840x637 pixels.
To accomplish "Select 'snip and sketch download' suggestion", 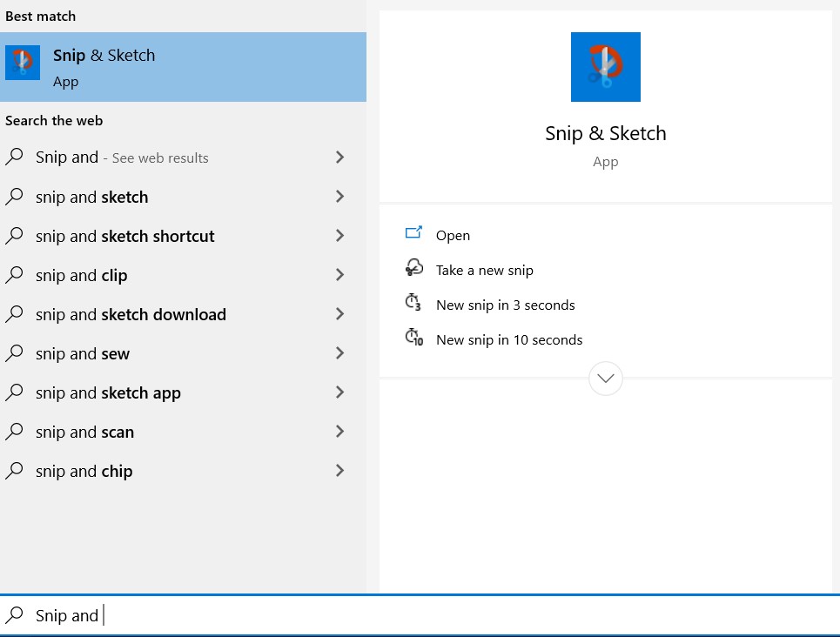I will point(131,314).
